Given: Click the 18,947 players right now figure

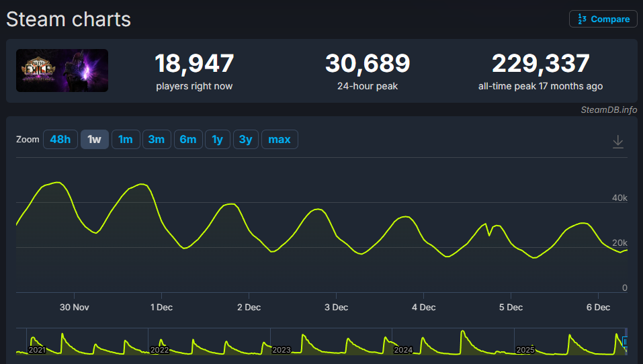Looking at the screenshot, I should coord(194,64).
